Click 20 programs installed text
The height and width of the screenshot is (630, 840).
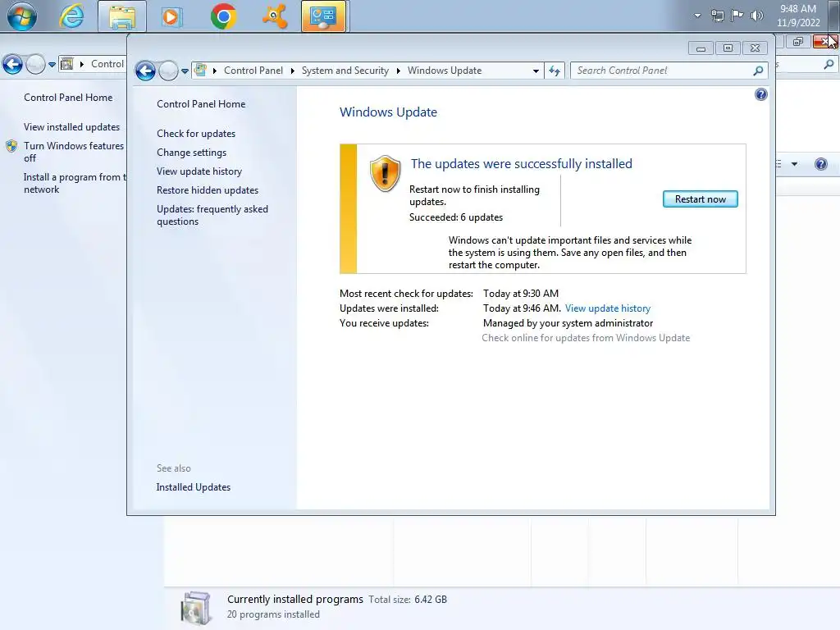coord(273,614)
